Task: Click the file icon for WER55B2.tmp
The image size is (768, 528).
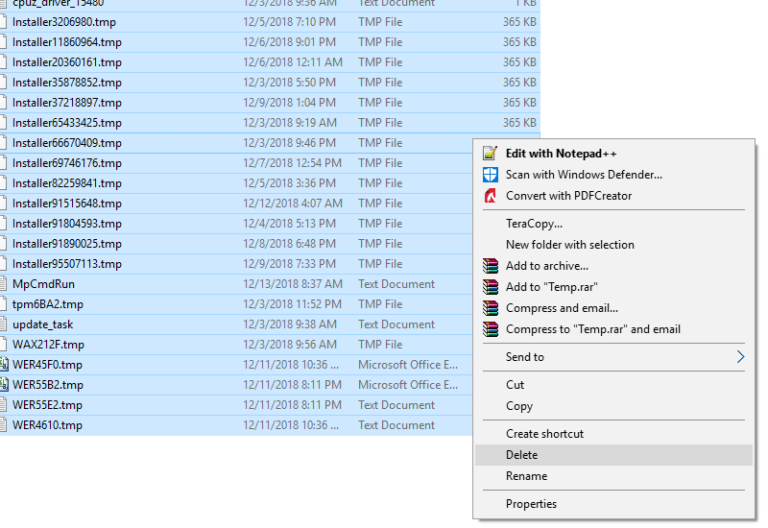Action: click(x=4, y=385)
